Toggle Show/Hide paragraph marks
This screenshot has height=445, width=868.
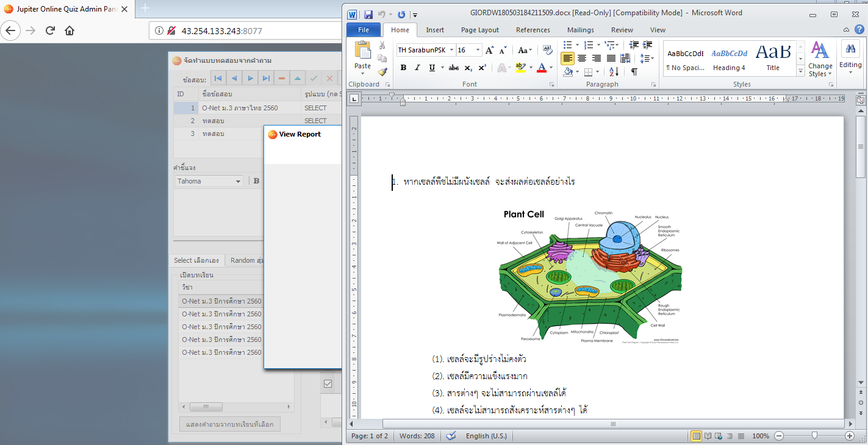tap(634, 72)
